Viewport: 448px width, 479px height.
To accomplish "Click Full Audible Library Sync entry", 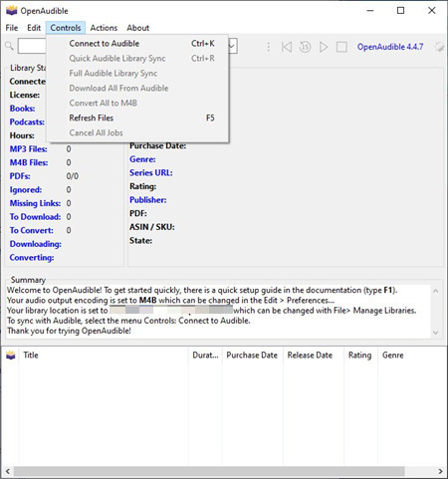I will point(137,74).
